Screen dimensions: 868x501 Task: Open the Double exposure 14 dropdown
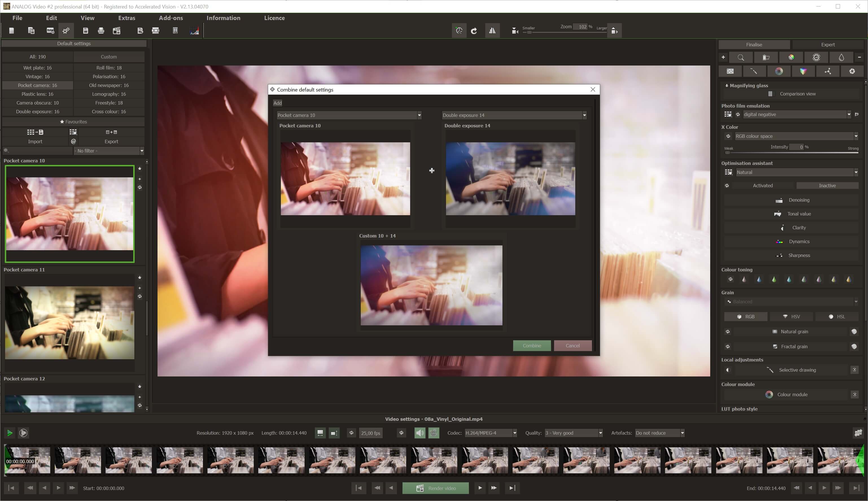[x=584, y=115]
